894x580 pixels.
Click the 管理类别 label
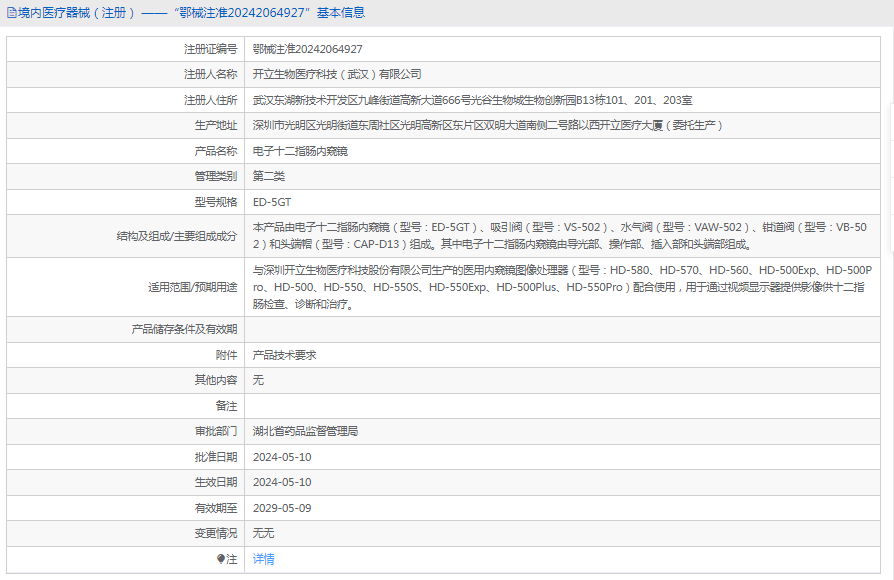(x=216, y=176)
